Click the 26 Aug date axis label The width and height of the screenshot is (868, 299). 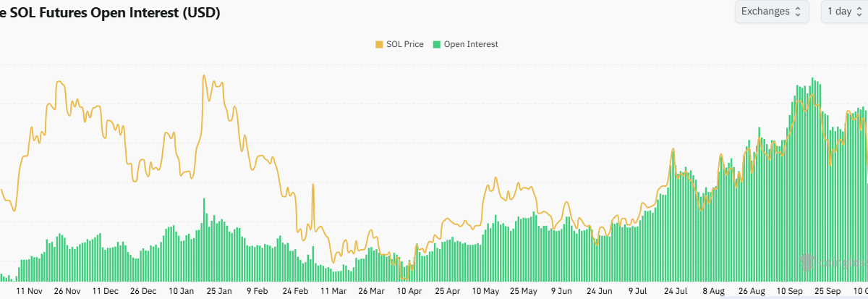[751, 291]
